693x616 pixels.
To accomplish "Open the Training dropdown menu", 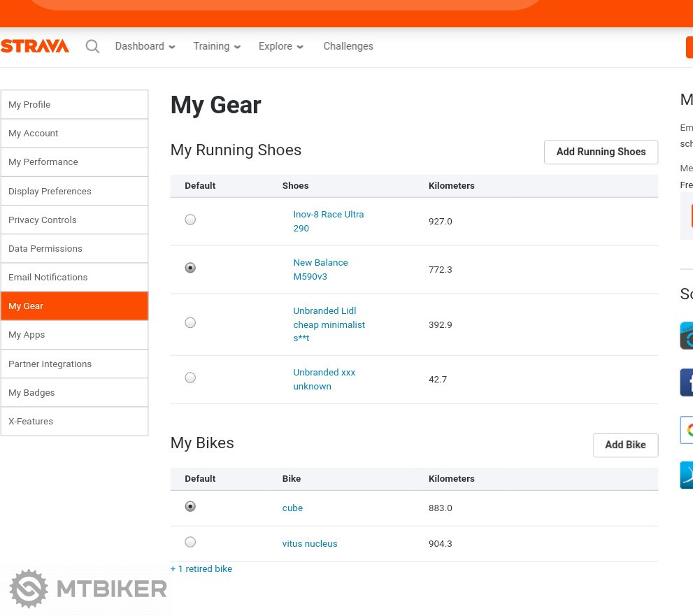I will point(217,46).
